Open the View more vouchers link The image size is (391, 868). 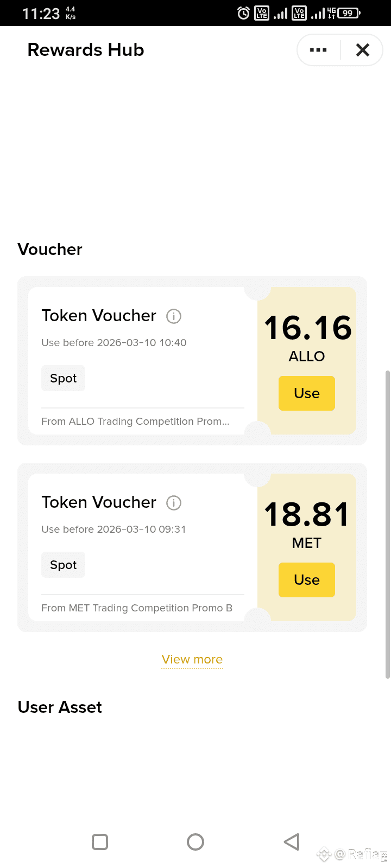click(x=192, y=660)
